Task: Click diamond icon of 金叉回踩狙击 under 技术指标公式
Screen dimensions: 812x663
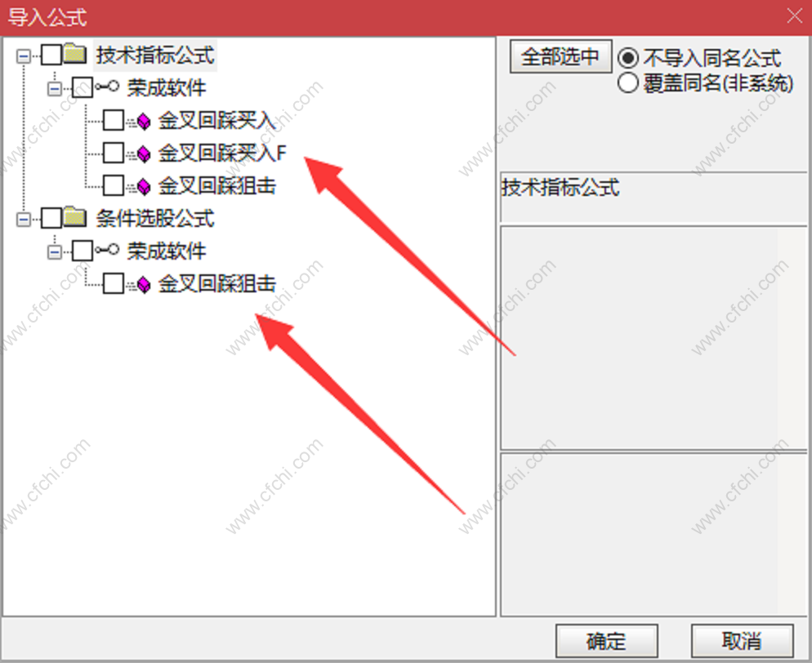Action: 141,186
